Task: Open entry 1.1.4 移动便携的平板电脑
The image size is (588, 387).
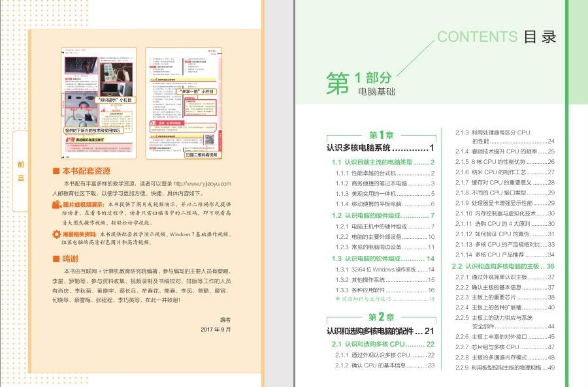Action: (385, 204)
